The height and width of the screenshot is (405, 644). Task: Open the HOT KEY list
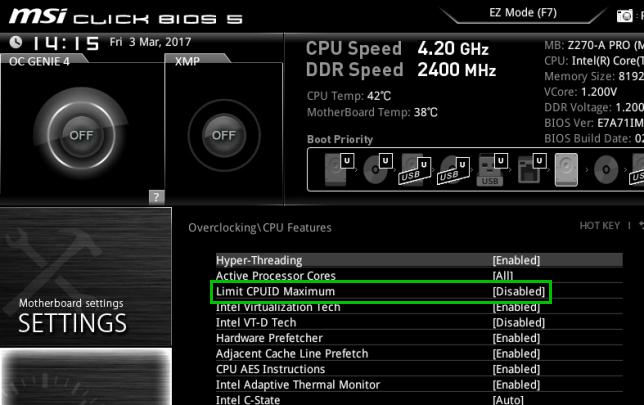[600, 226]
